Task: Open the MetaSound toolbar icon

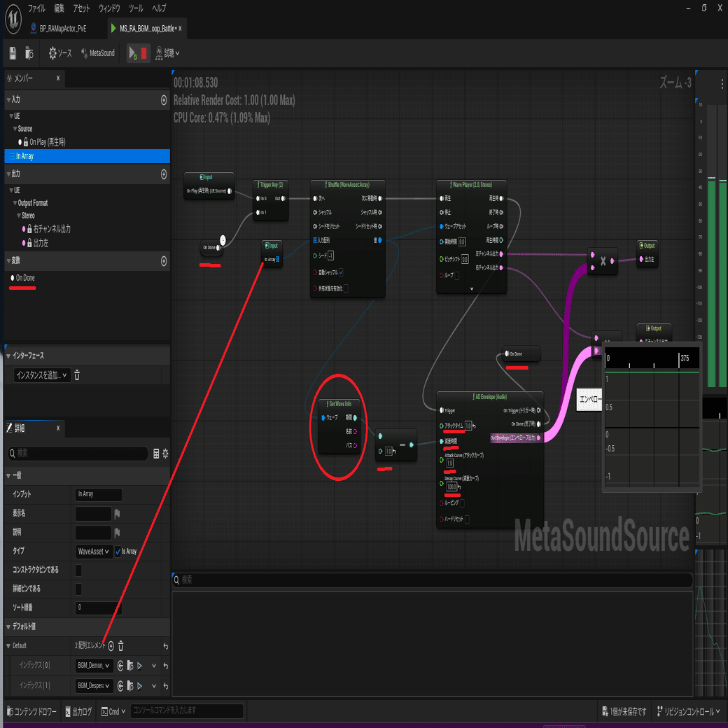Action: 97,52
